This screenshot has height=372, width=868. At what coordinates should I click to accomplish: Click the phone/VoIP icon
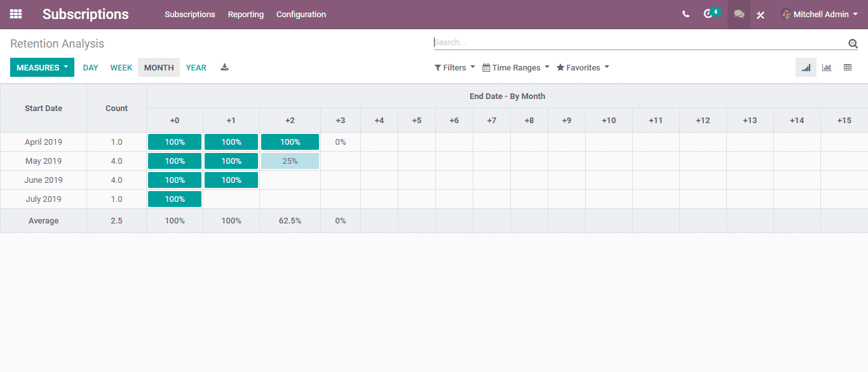tap(686, 14)
